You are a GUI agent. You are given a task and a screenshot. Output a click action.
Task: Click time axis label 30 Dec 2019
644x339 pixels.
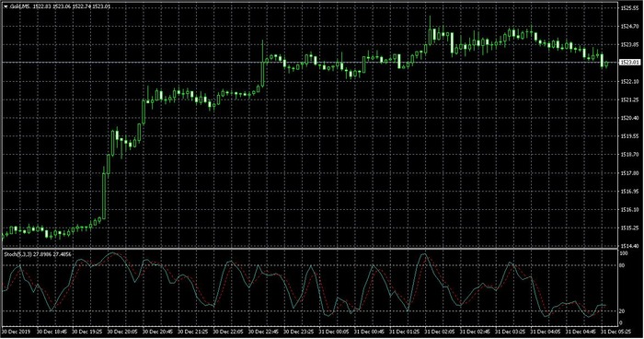point(16,332)
